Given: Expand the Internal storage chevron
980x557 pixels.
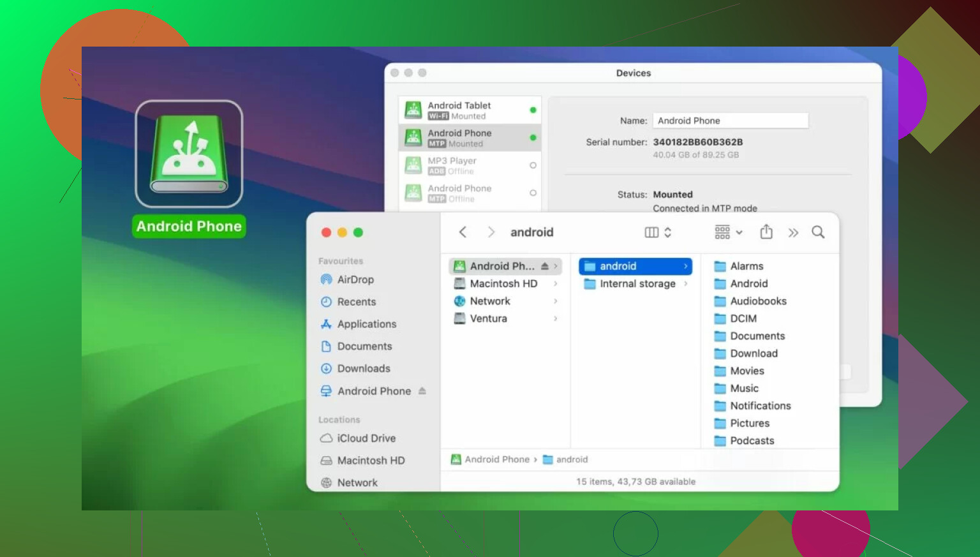Looking at the screenshot, I should tap(686, 284).
